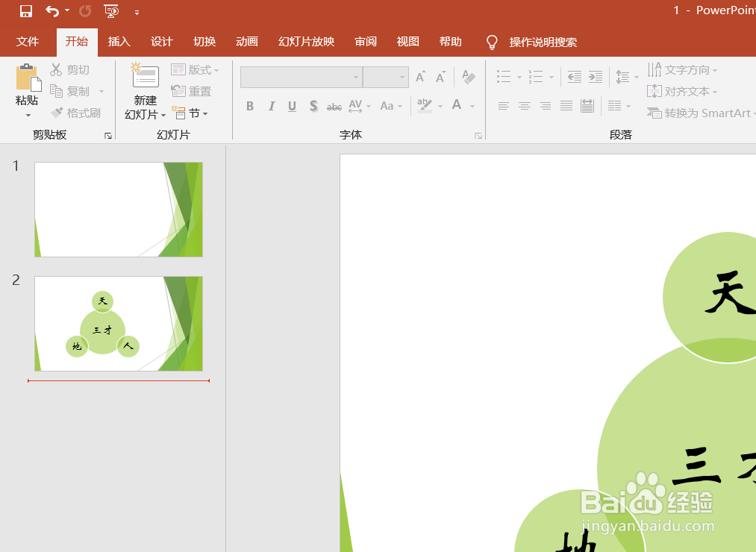Align text right
This screenshot has height=552, width=756.
(x=546, y=106)
